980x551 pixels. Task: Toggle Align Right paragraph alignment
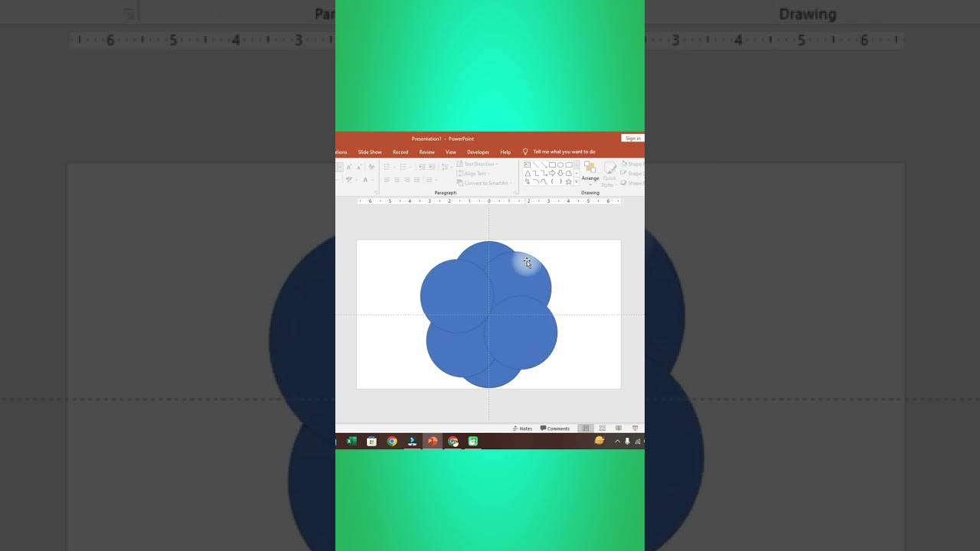(x=407, y=180)
